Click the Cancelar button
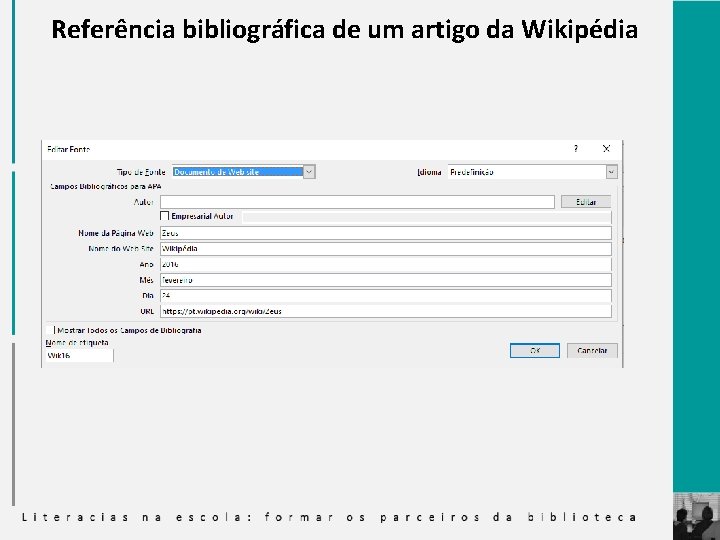This screenshot has width=720, height=540. click(x=592, y=350)
